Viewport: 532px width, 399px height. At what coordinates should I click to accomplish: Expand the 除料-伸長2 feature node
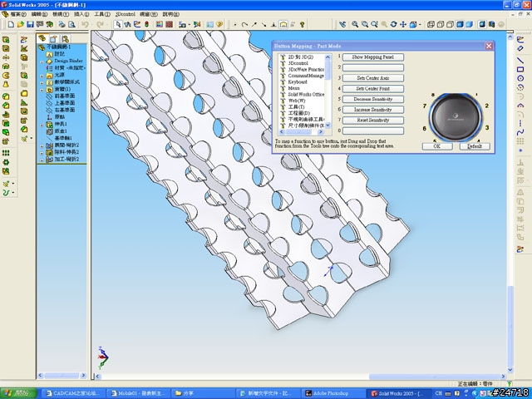tap(42, 153)
